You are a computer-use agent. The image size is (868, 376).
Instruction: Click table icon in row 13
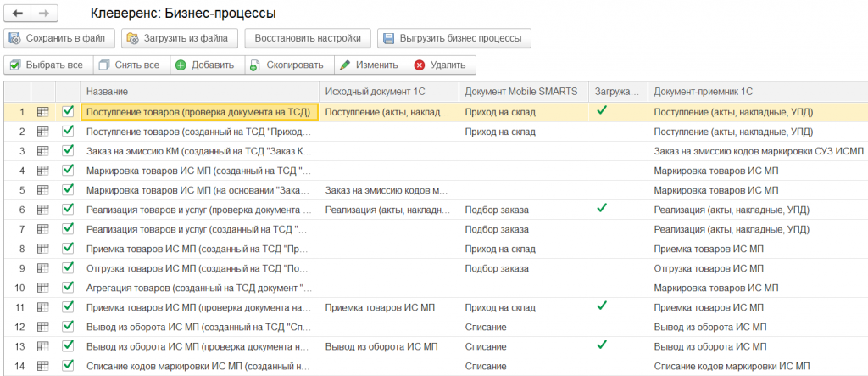click(x=42, y=346)
